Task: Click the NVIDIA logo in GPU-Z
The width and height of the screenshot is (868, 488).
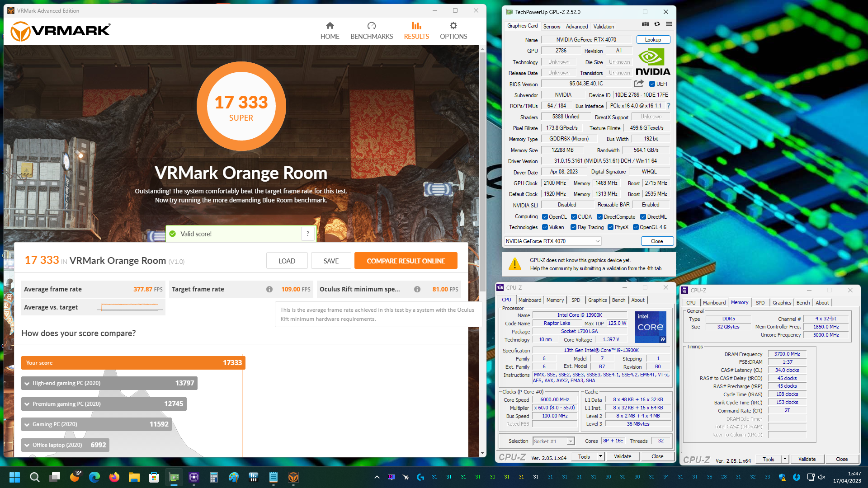Action: 653,62
